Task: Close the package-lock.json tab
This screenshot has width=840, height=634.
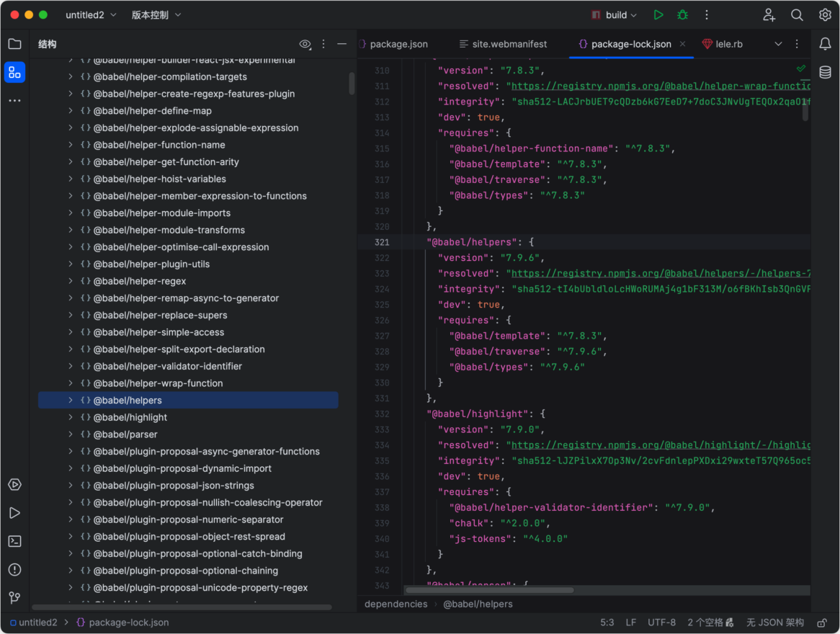Action: [682, 44]
